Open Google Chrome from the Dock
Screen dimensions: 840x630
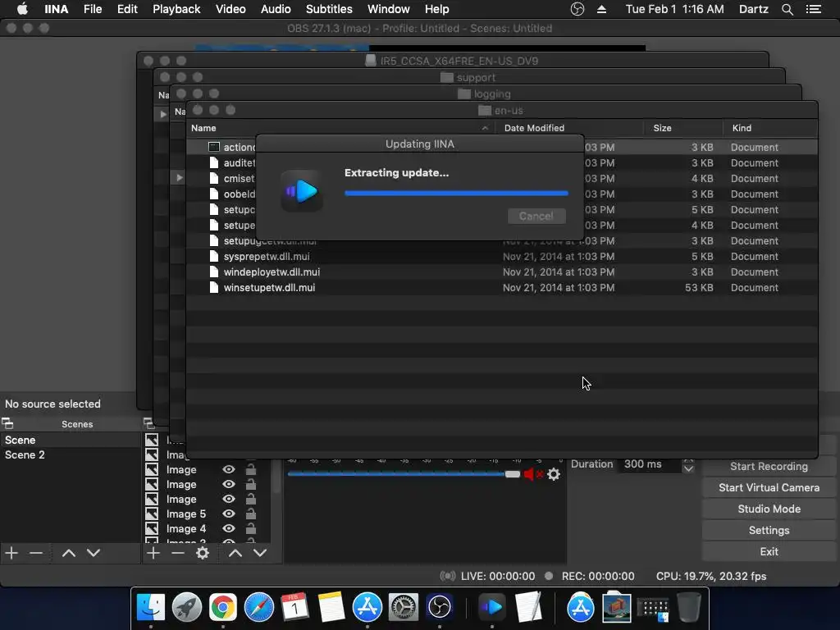[223, 607]
